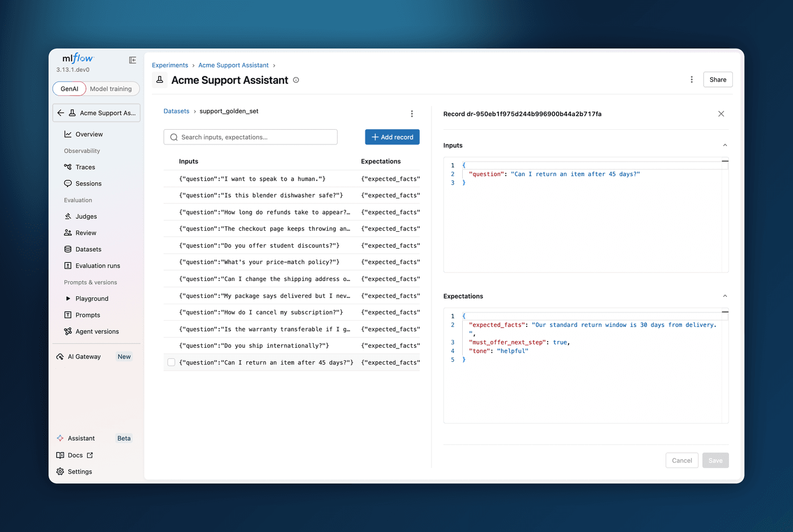Click the "must_offer_next_step": true line
The width and height of the screenshot is (793, 532).
(519, 342)
